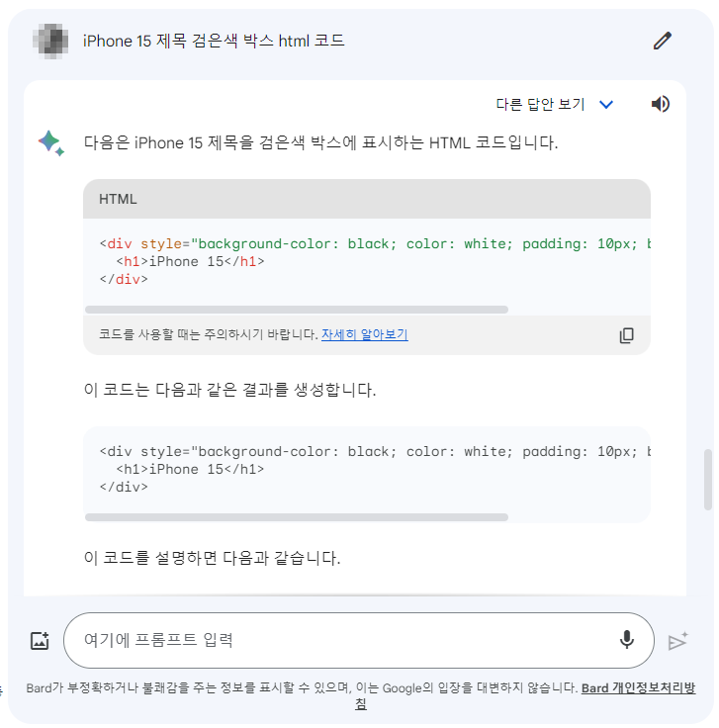The height and width of the screenshot is (728, 719).
Task: Click the listen speaker icon
Action: click(x=660, y=104)
